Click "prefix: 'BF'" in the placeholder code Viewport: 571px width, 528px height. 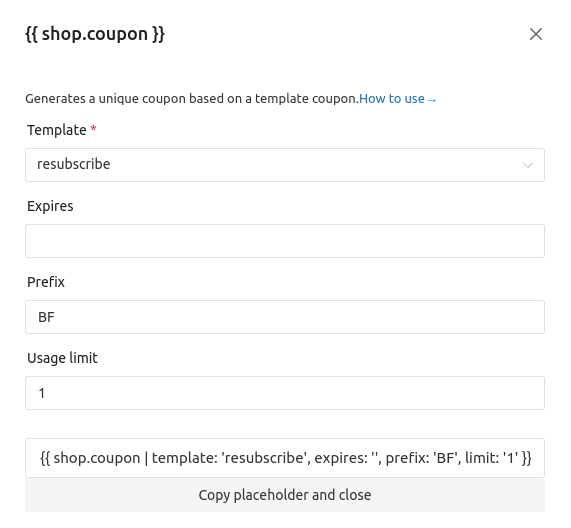tap(422, 458)
